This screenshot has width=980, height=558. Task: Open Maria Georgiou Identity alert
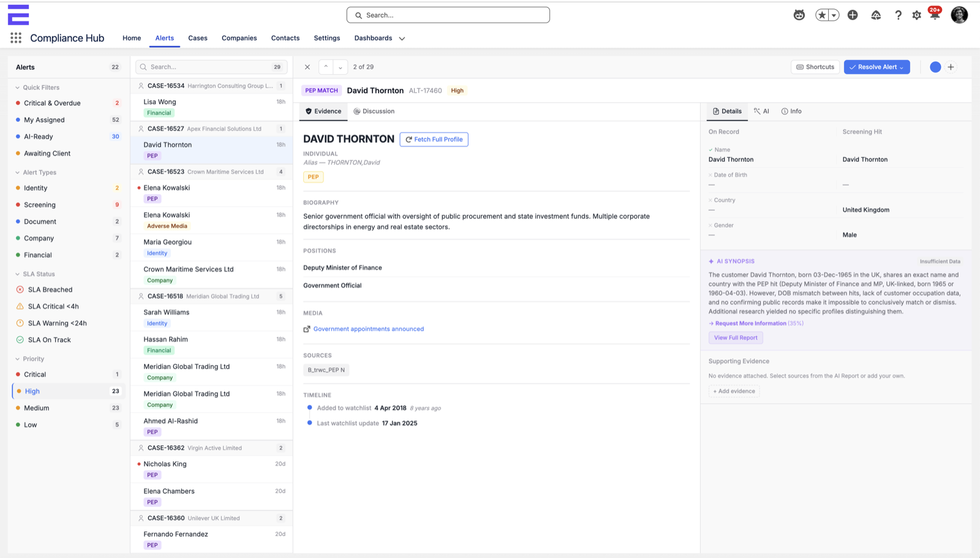pyautogui.click(x=211, y=247)
